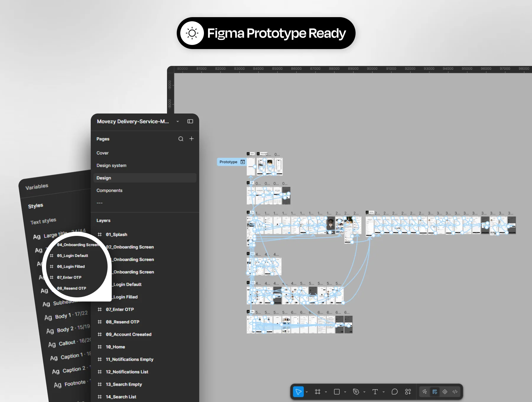The image size is (532, 402).
Task: Open the Actions shapes-plus icon
Action: tap(408, 392)
